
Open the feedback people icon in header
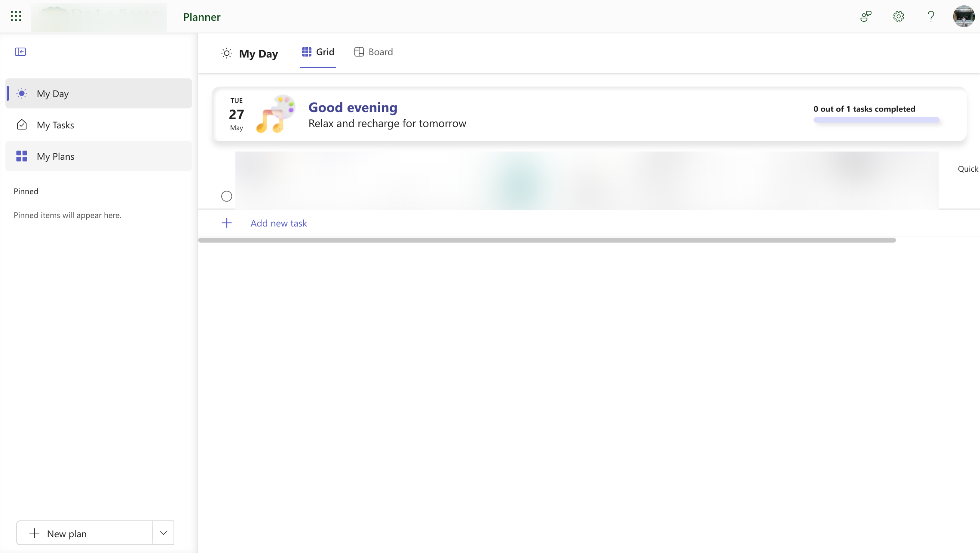coord(866,16)
